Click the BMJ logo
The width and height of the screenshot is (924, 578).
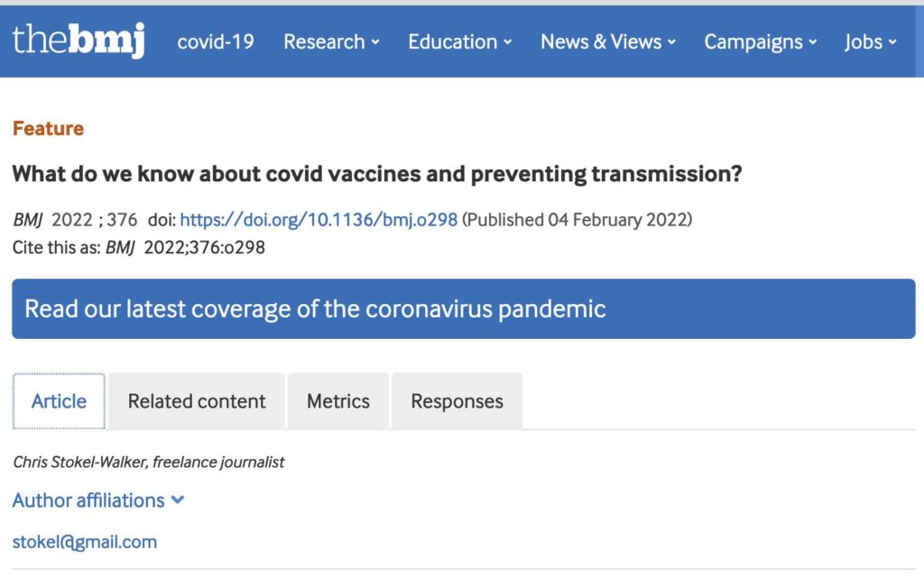[78, 41]
